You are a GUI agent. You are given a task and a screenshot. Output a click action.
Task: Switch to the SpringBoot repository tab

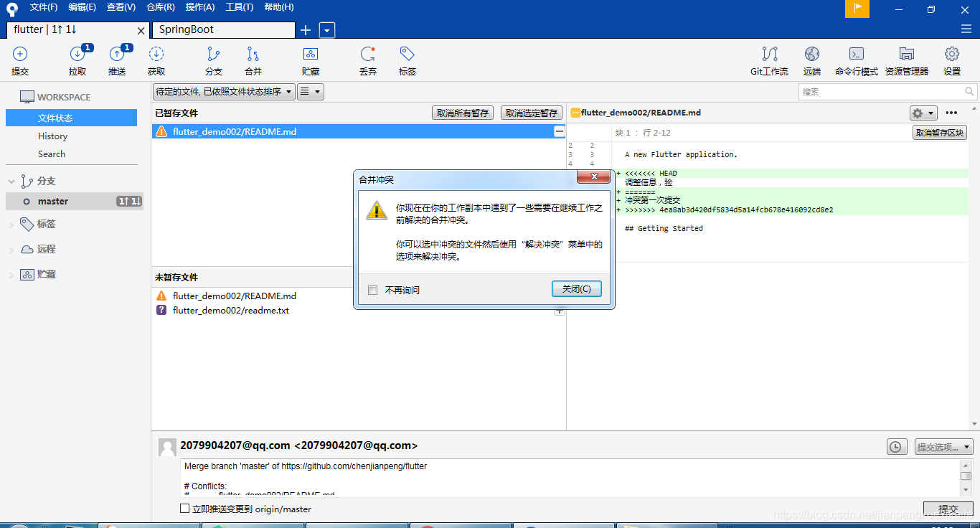point(223,29)
